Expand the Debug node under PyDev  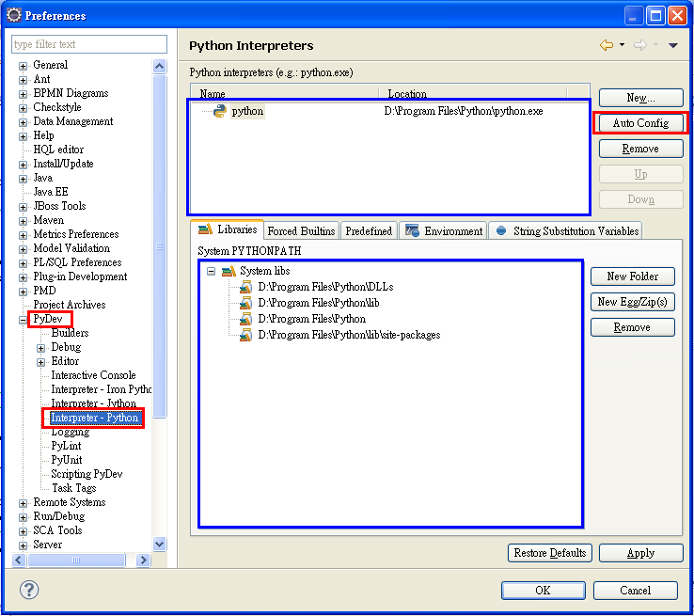click(40, 348)
